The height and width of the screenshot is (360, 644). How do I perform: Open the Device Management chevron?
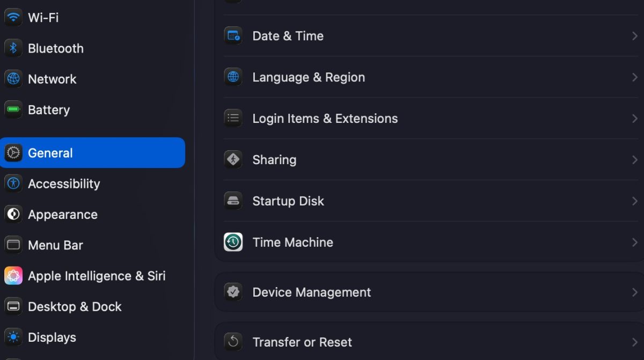point(634,292)
